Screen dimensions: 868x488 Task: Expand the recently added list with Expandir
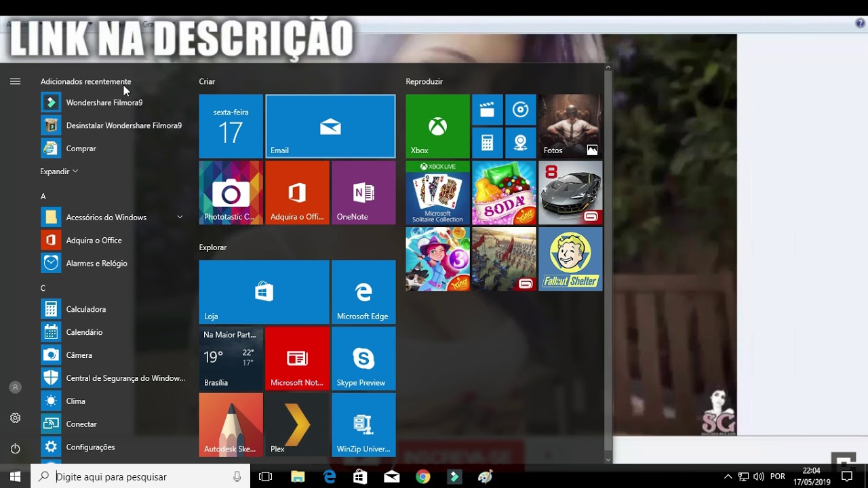click(x=59, y=171)
